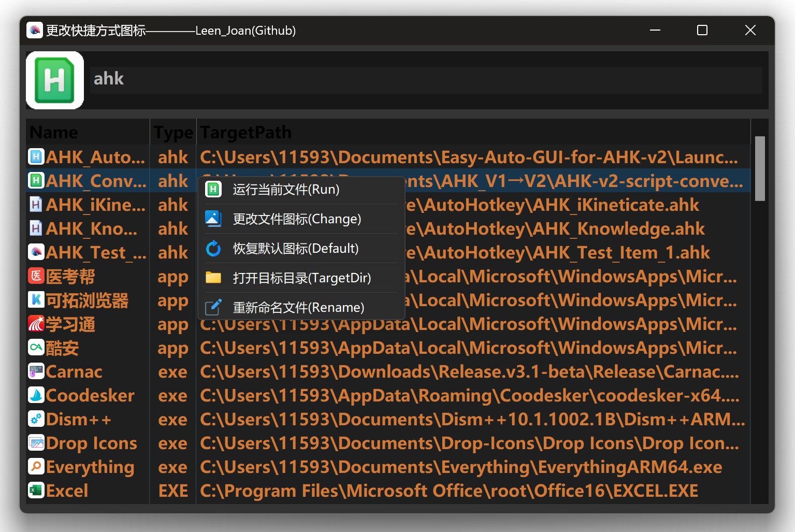The width and height of the screenshot is (795, 532).
Task: Click the blue restore default refresh icon
Action: 213,249
